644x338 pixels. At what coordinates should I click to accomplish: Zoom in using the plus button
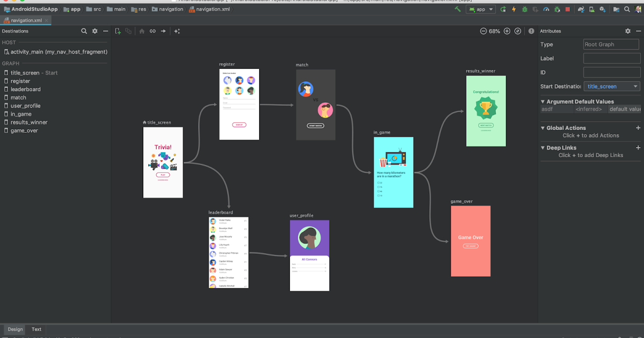click(507, 31)
